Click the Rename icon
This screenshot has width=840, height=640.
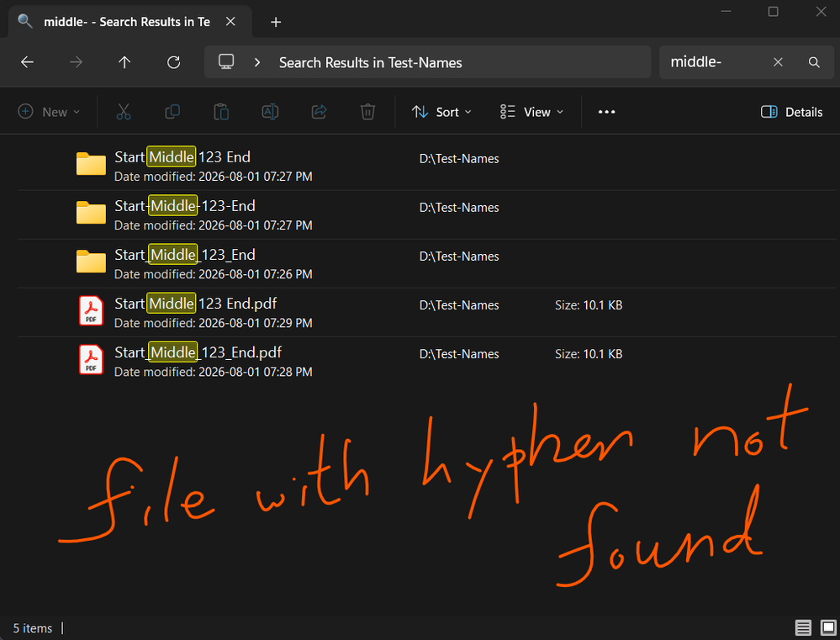270,112
